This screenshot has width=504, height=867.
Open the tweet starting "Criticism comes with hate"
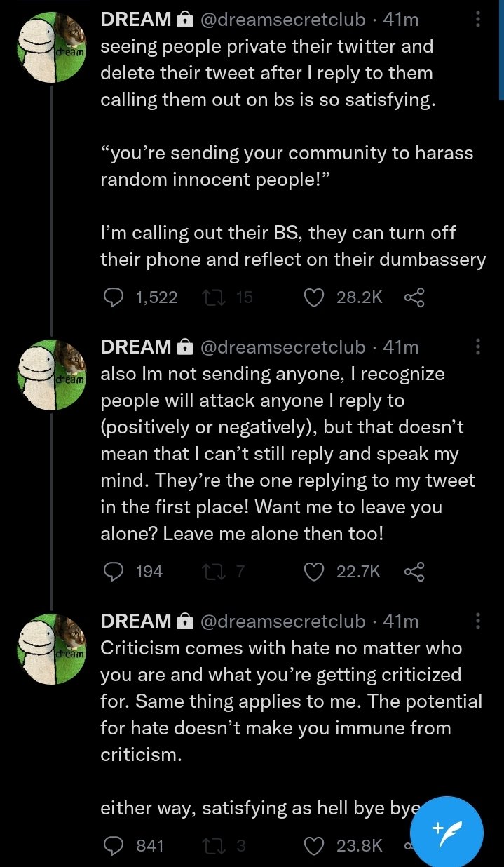pos(280,701)
